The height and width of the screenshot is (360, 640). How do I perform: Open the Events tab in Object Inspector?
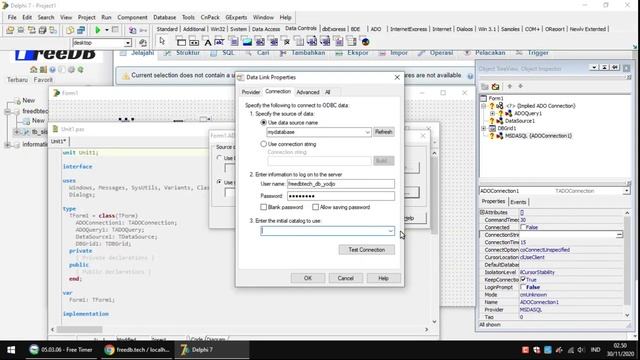(x=518, y=202)
